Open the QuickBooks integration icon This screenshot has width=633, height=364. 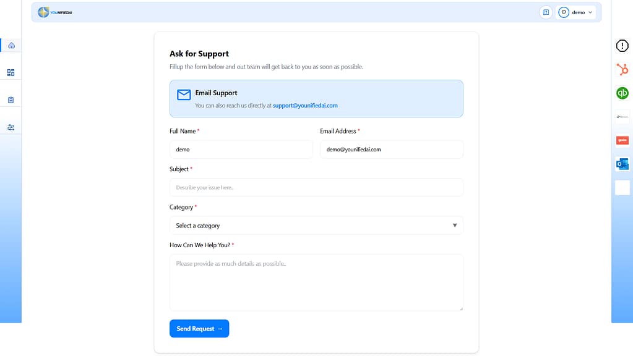click(x=622, y=93)
